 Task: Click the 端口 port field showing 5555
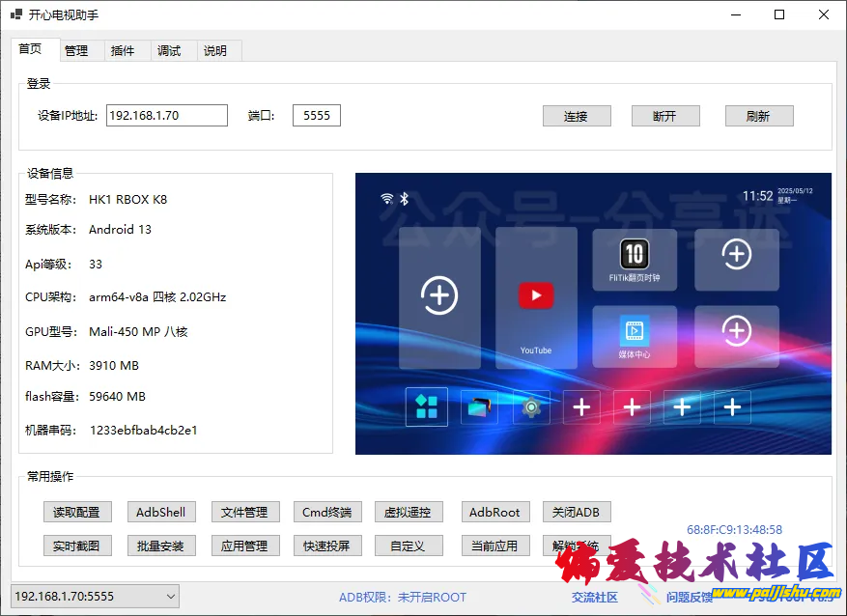316,116
